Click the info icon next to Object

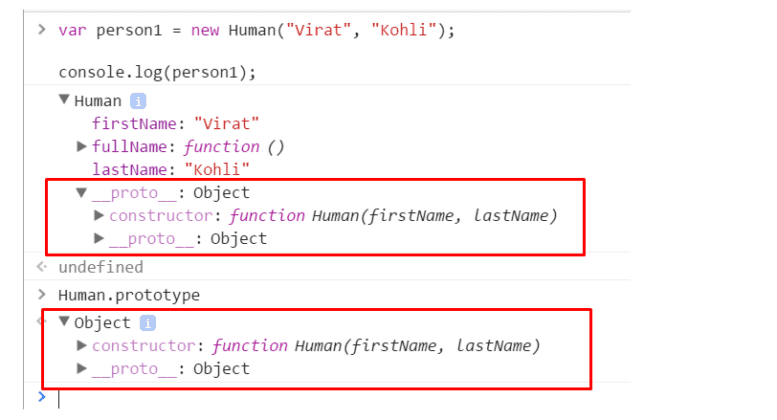[147, 323]
